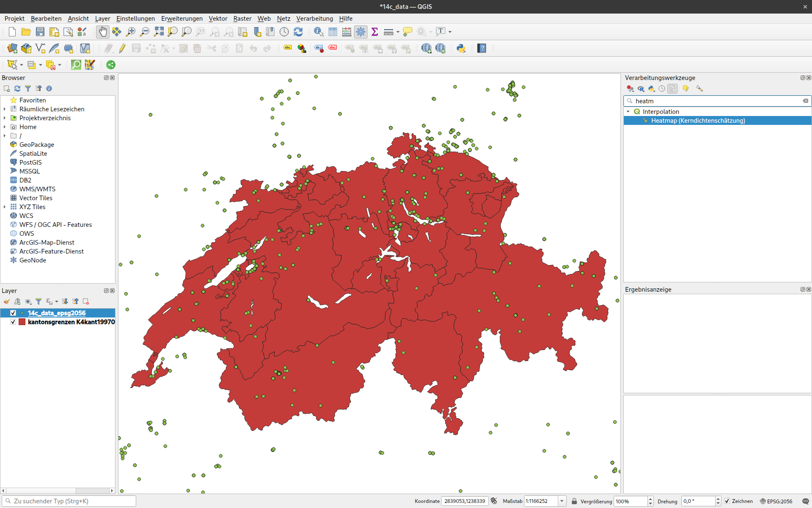The image size is (812, 508).
Task: Open the Verarbeitung menu
Action: tap(314, 19)
